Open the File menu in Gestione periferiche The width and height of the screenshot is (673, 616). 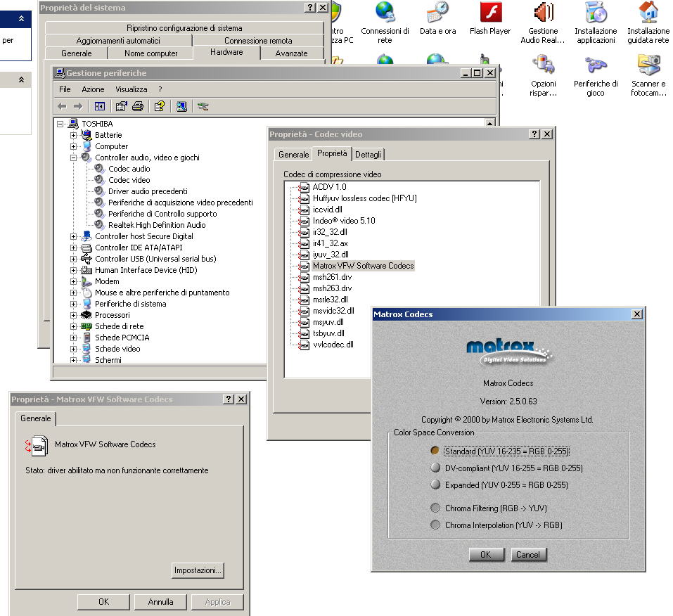tap(65, 89)
